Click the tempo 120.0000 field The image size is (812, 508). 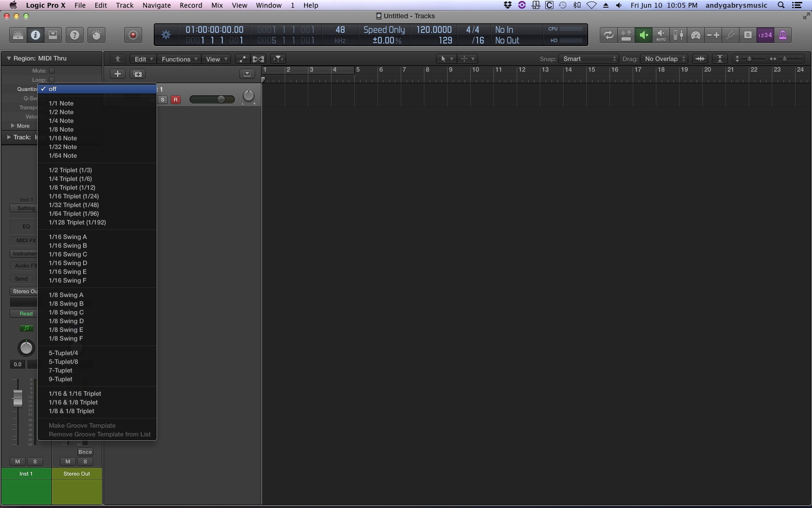tap(434, 30)
